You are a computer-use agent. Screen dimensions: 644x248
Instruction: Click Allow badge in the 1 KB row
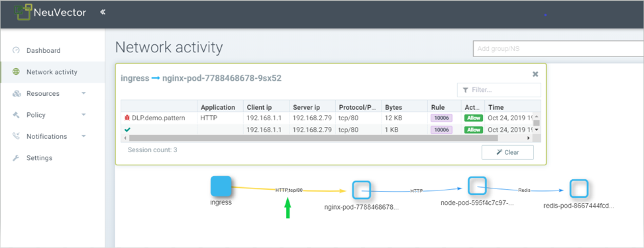point(474,130)
